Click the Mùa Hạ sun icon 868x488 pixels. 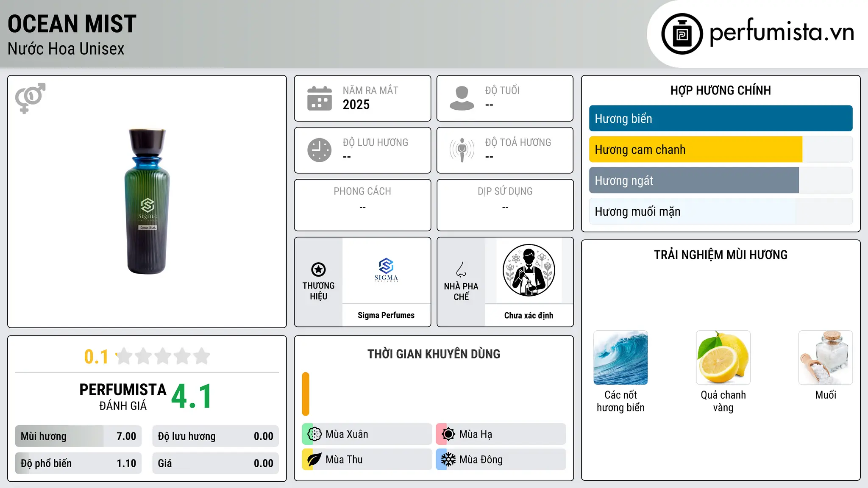(448, 434)
